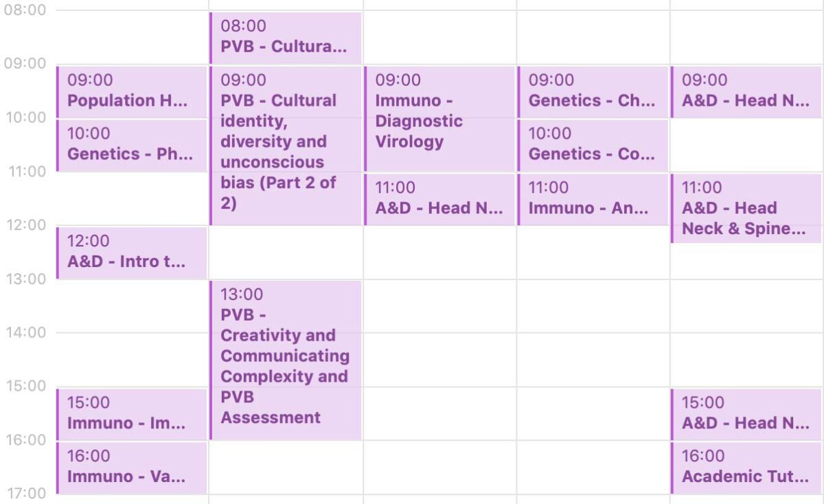Click the 10:00 Genetics - Co... event
Viewport: 824px width, 504px height.
pos(593,145)
